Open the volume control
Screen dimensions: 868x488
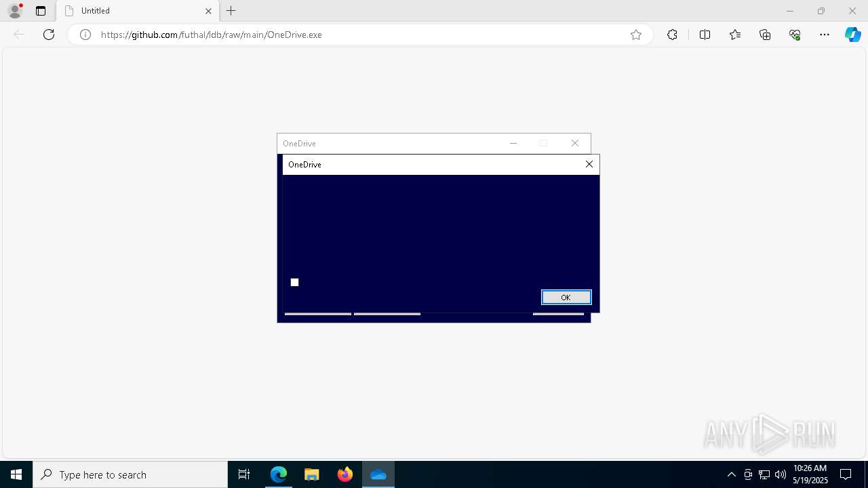pyautogui.click(x=781, y=474)
